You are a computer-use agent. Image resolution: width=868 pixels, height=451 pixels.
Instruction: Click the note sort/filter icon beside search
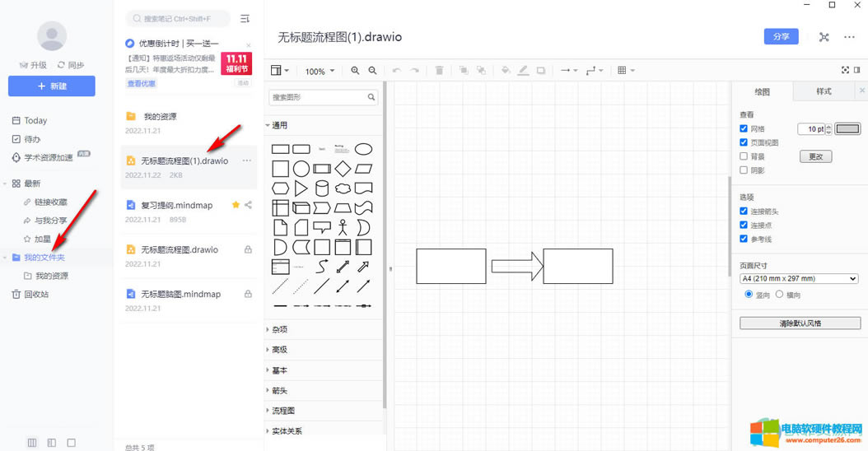(245, 18)
